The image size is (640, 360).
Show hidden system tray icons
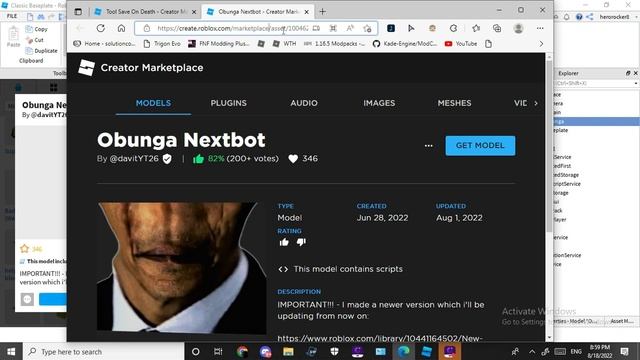532,351
